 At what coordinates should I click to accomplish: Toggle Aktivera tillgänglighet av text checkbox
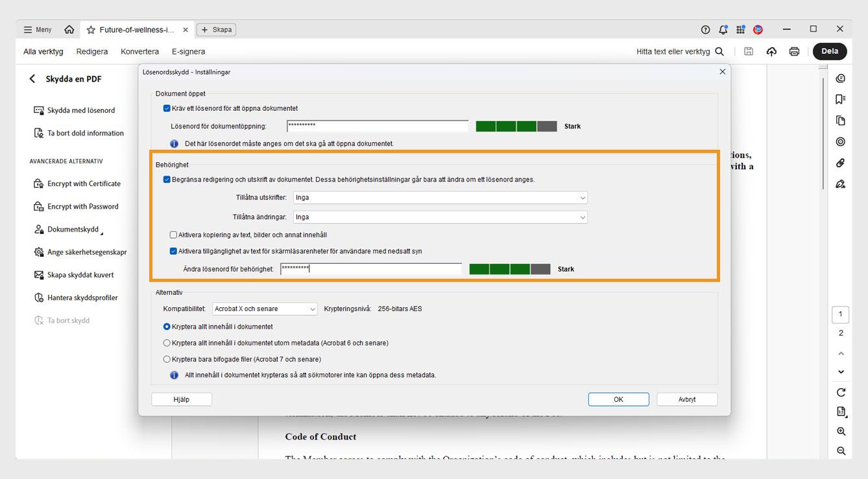173,251
